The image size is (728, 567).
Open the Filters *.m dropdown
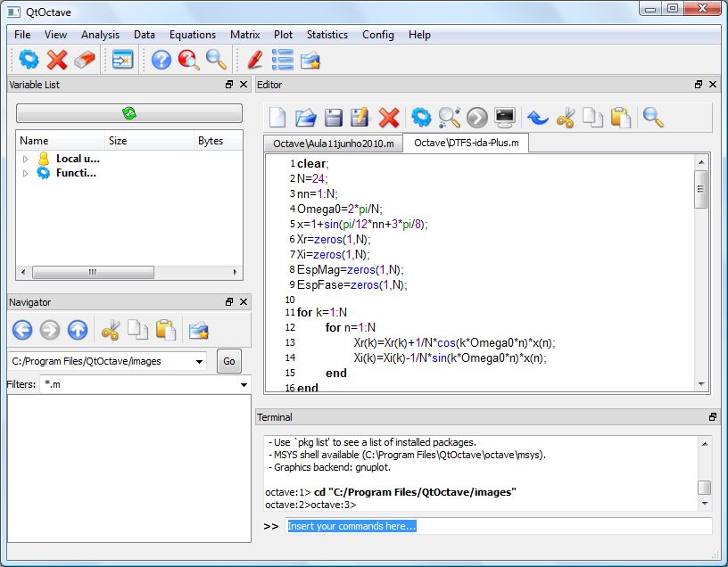pos(244,384)
